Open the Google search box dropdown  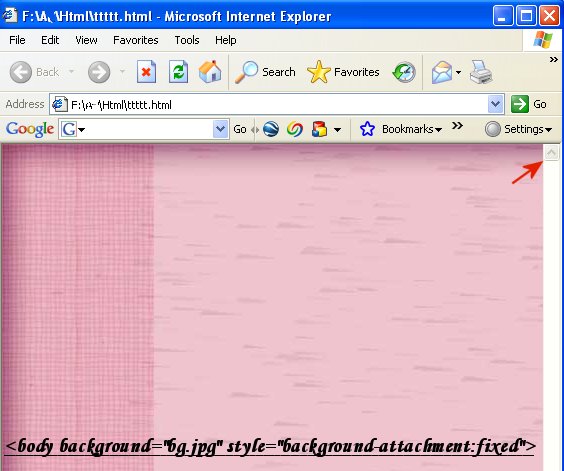(220, 129)
